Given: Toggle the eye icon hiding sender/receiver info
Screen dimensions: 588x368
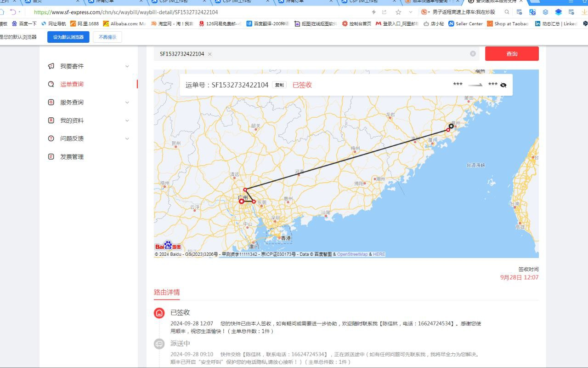Looking at the screenshot, I should pyautogui.click(x=503, y=85).
